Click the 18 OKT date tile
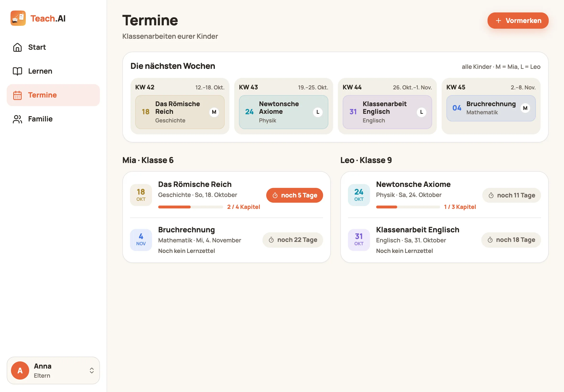The width and height of the screenshot is (564, 392). 141,195
